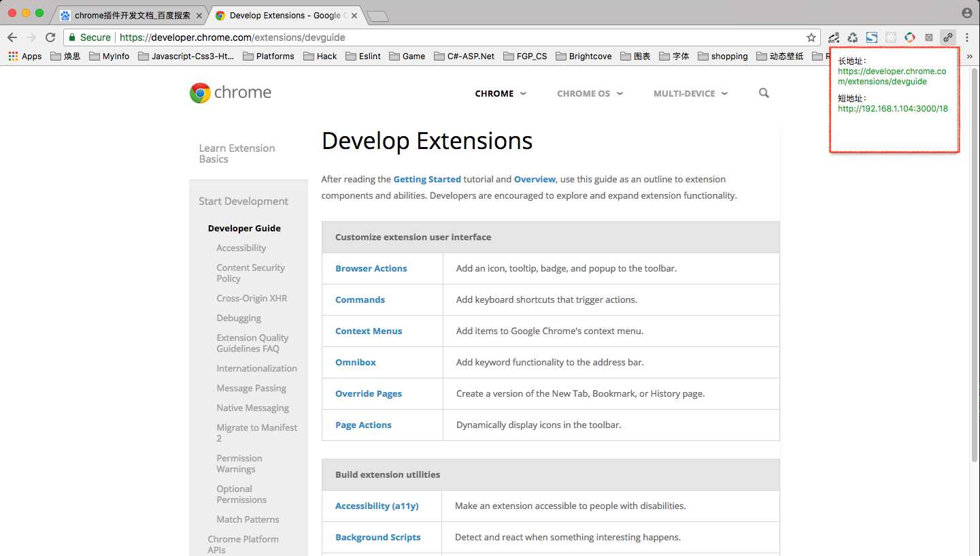Open the shopping bookmark folder

pyautogui.click(x=723, y=56)
